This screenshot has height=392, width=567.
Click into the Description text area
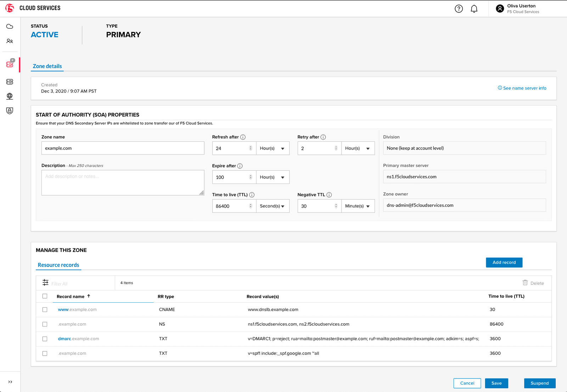123,183
